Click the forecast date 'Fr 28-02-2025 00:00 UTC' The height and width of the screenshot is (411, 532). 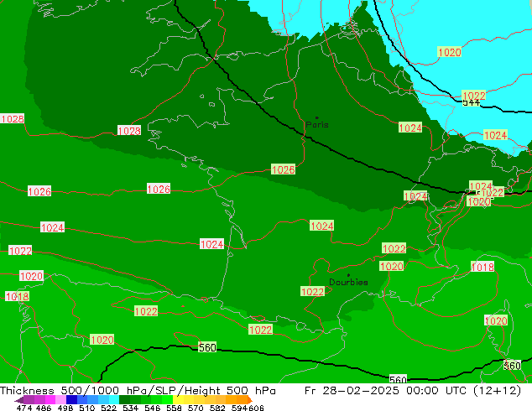[387, 391]
